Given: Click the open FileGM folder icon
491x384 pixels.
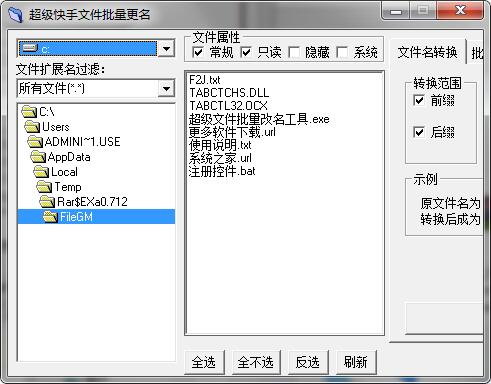Looking at the screenshot, I should (x=51, y=217).
